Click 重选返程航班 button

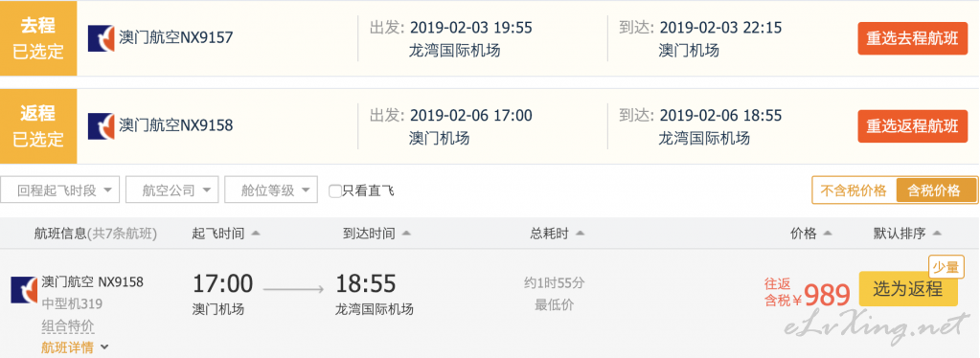pos(912,126)
